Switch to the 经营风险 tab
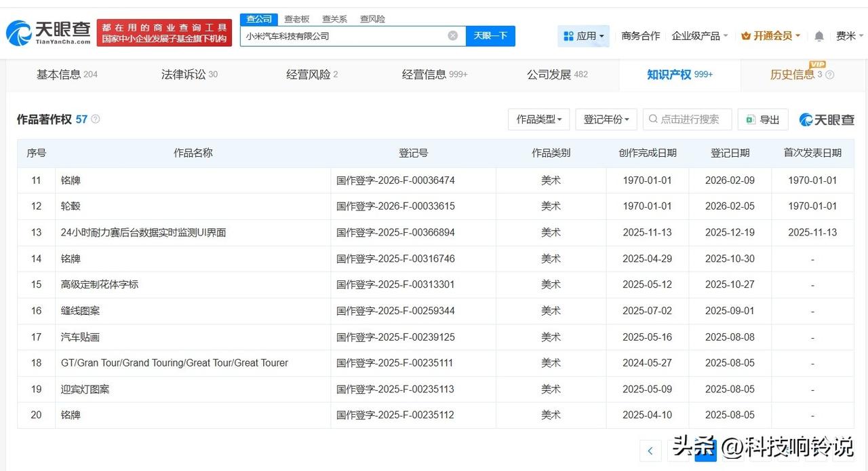 [x=312, y=75]
